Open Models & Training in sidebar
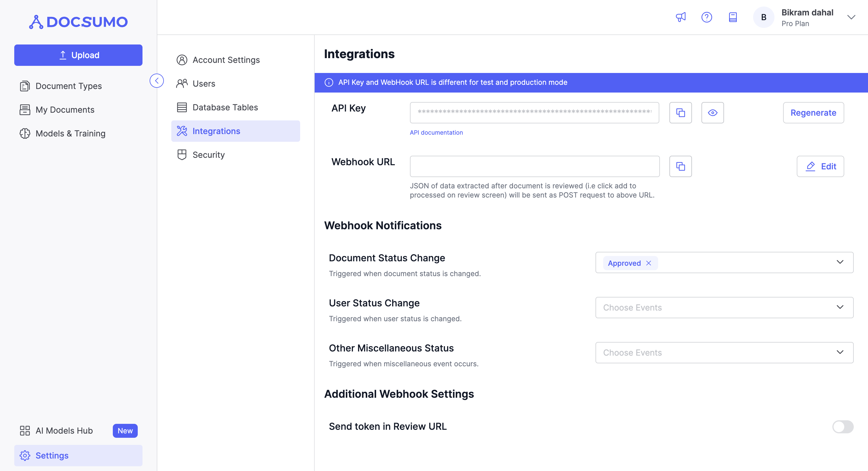Viewport: 868px width, 471px height. (70, 133)
